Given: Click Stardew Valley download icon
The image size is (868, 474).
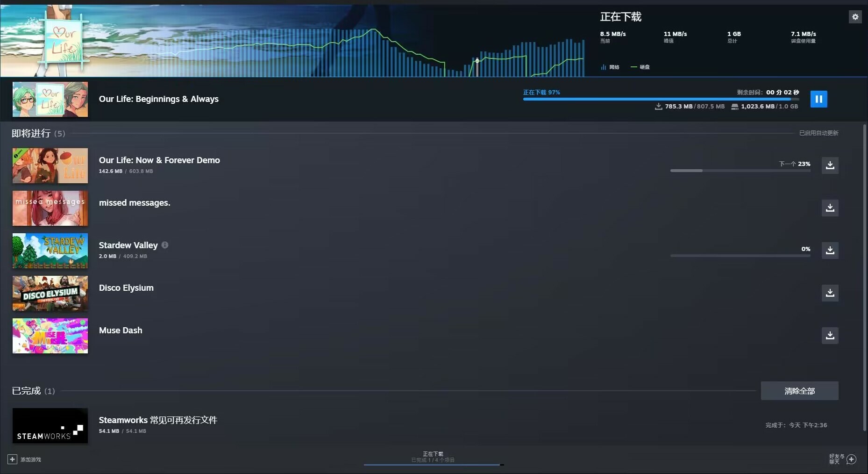Looking at the screenshot, I should pos(830,251).
